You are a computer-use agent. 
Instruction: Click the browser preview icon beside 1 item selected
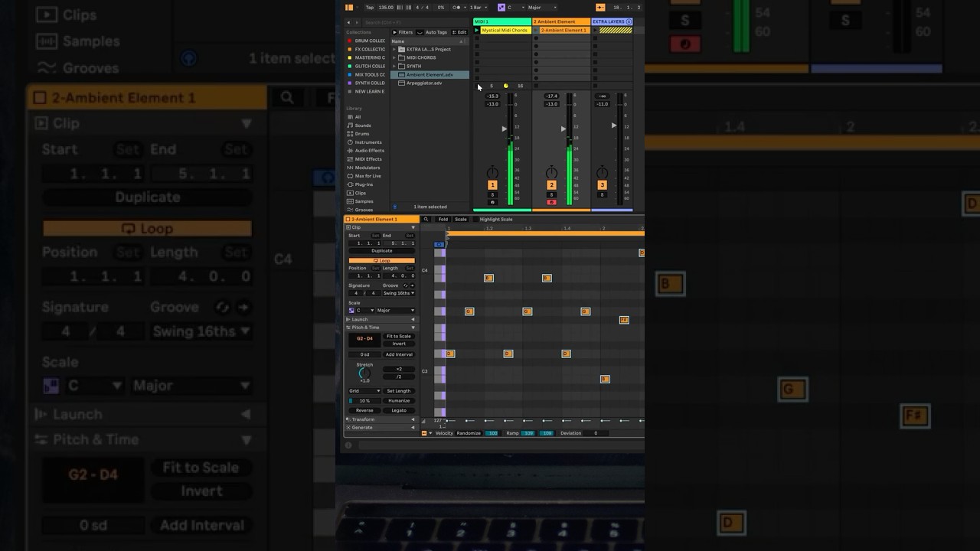coord(395,207)
